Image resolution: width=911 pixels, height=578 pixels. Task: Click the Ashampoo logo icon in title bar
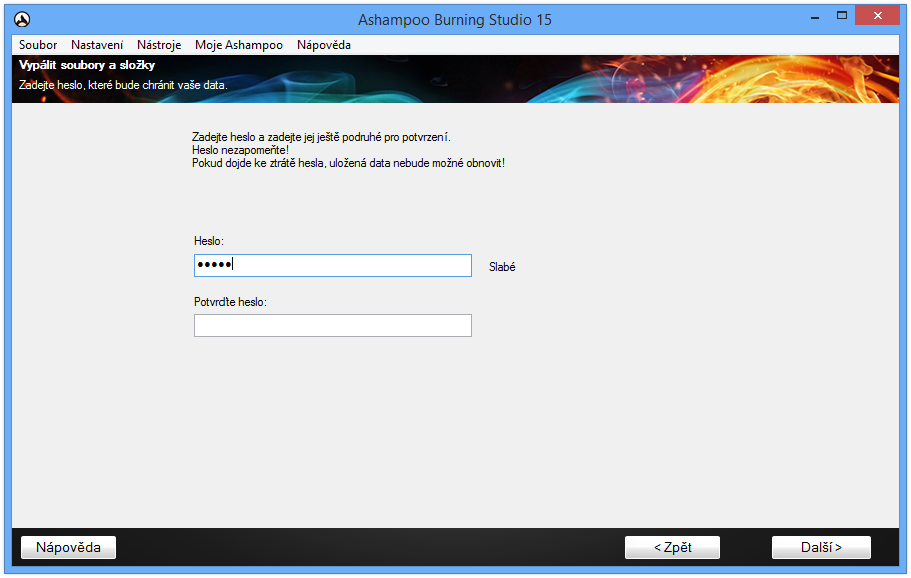pyautogui.click(x=22, y=19)
